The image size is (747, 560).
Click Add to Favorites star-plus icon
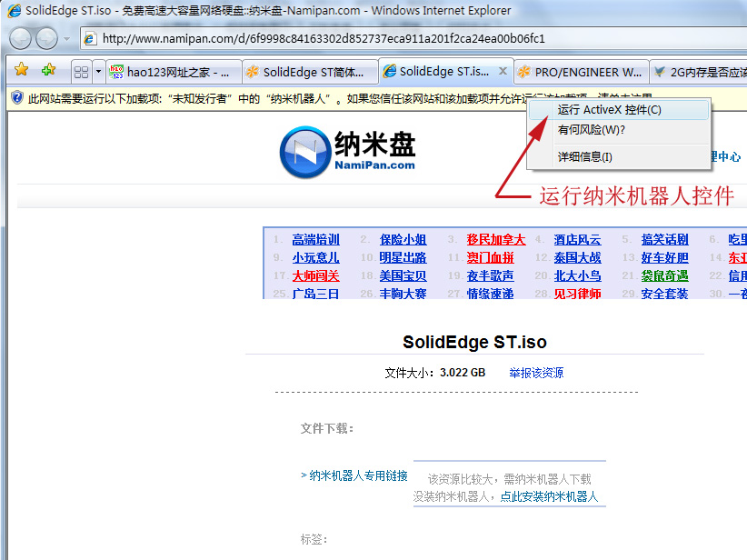(x=48, y=70)
